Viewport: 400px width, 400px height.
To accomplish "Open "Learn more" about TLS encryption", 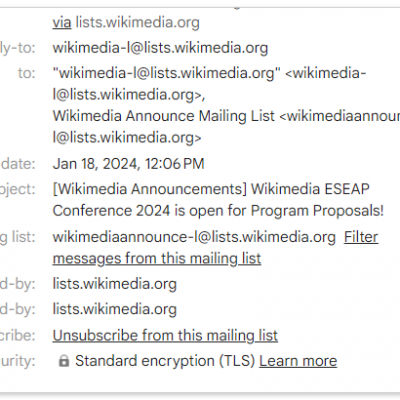I will click(x=298, y=361).
